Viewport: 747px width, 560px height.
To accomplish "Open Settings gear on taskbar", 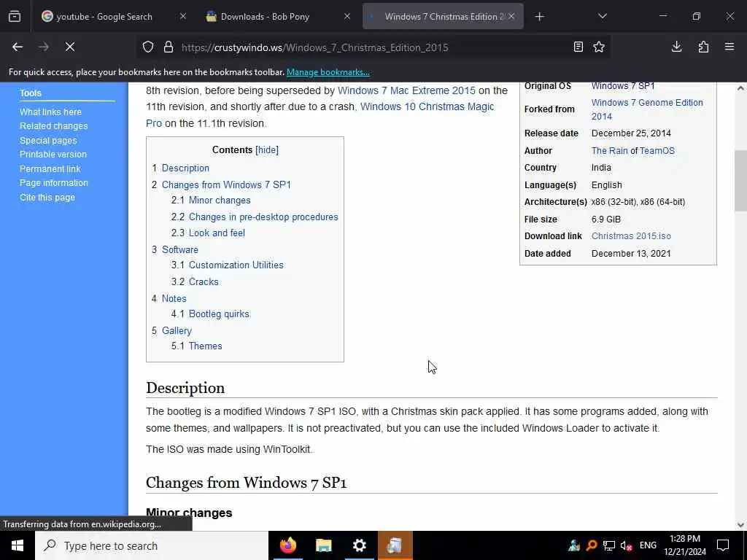I will [x=359, y=545].
